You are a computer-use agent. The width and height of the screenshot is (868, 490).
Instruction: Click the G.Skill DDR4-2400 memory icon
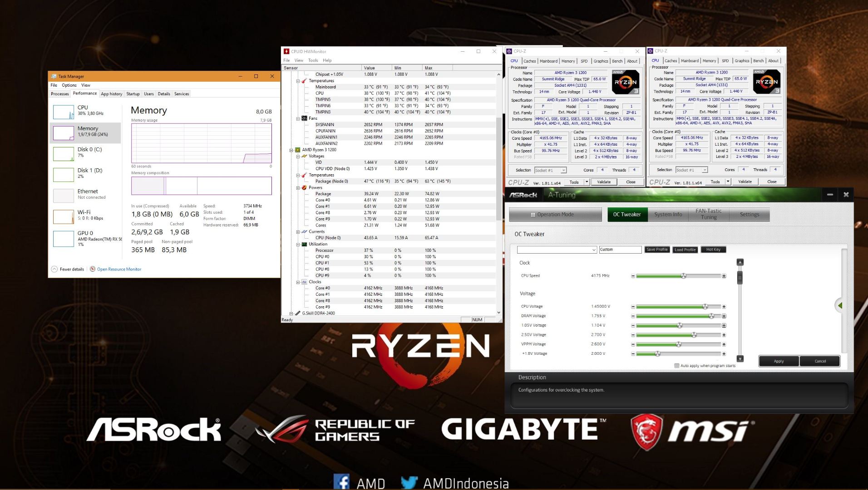click(x=298, y=313)
